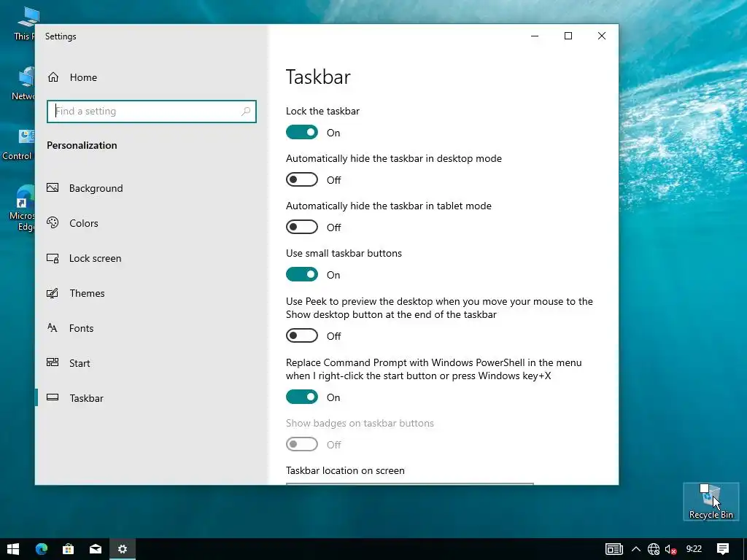Toggle Use small taskbar buttons switch
747x560 pixels.
301,274
